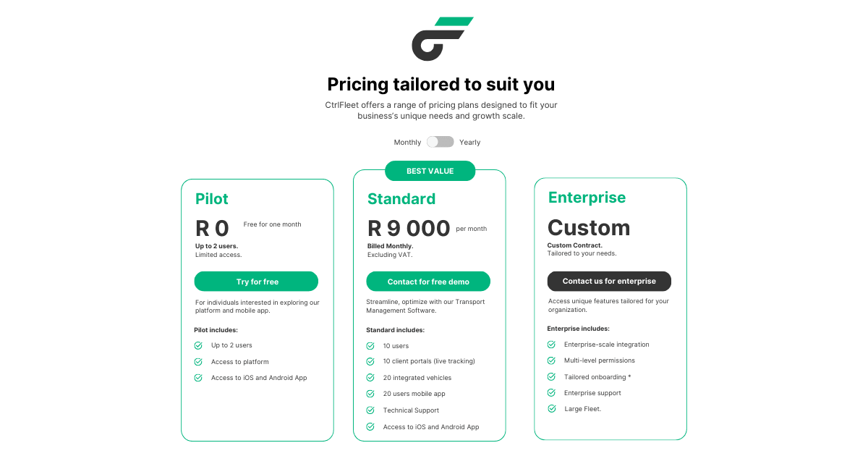Click the checkmark next to "Technical Support"

tap(370, 410)
